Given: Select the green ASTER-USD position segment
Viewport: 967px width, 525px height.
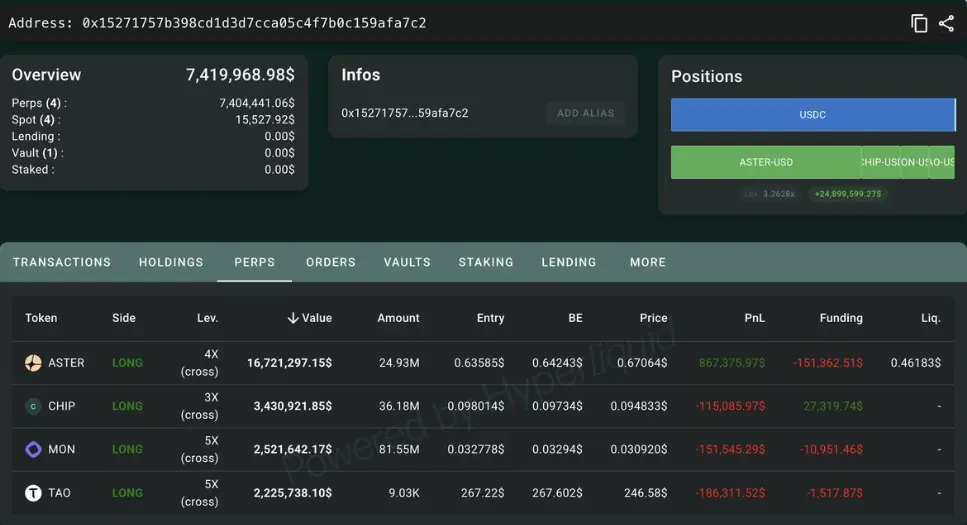Looking at the screenshot, I should click(x=766, y=162).
